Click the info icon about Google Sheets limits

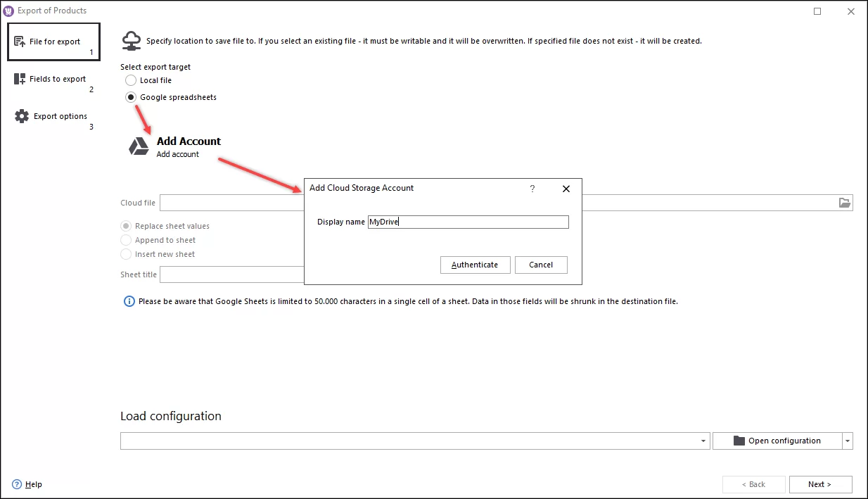coord(128,301)
